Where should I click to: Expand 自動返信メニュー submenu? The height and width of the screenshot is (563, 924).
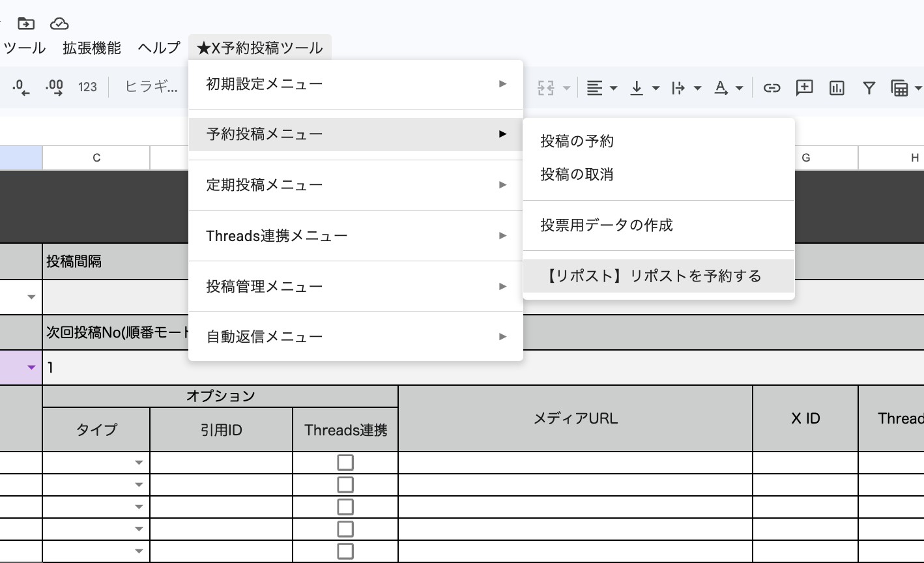coord(356,337)
